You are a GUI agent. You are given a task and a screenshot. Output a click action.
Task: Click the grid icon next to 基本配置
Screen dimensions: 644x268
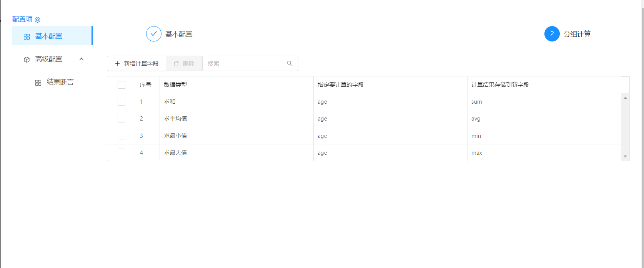click(x=27, y=36)
